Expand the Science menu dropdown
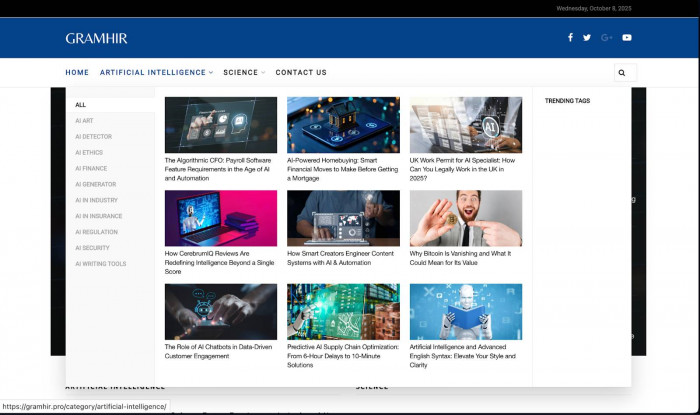700x415 pixels. point(244,73)
